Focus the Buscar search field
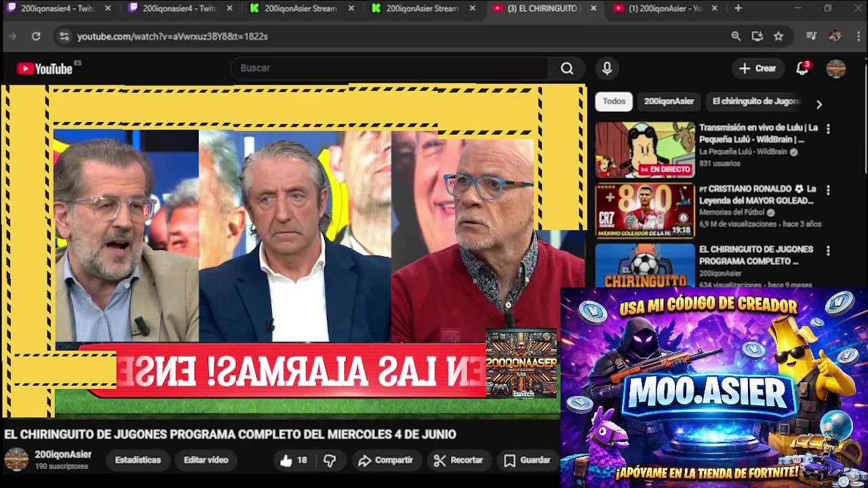 (390, 68)
